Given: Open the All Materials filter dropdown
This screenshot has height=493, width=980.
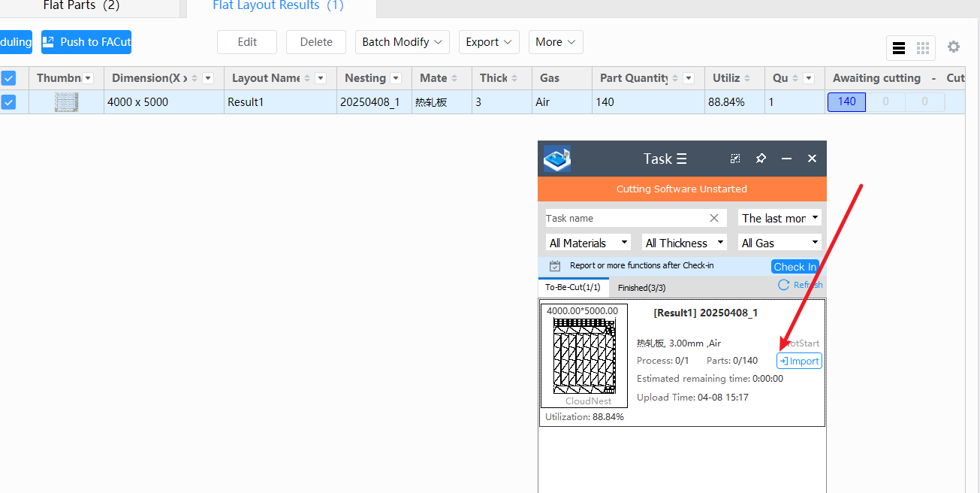Looking at the screenshot, I should 589,243.
